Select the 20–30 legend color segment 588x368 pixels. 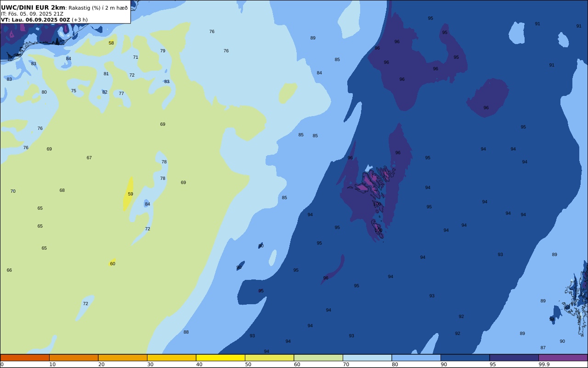pyautogui.click(x=123, y=357)
